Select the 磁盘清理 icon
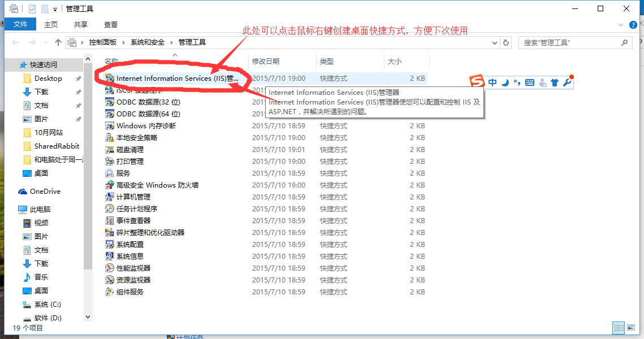The width and height of the screenshot is (644, 339). [109, 149]
